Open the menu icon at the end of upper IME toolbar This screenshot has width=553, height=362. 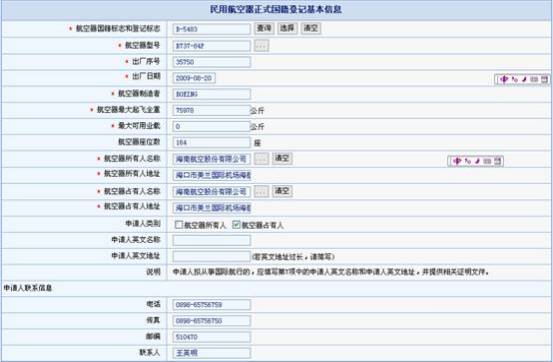545,79
